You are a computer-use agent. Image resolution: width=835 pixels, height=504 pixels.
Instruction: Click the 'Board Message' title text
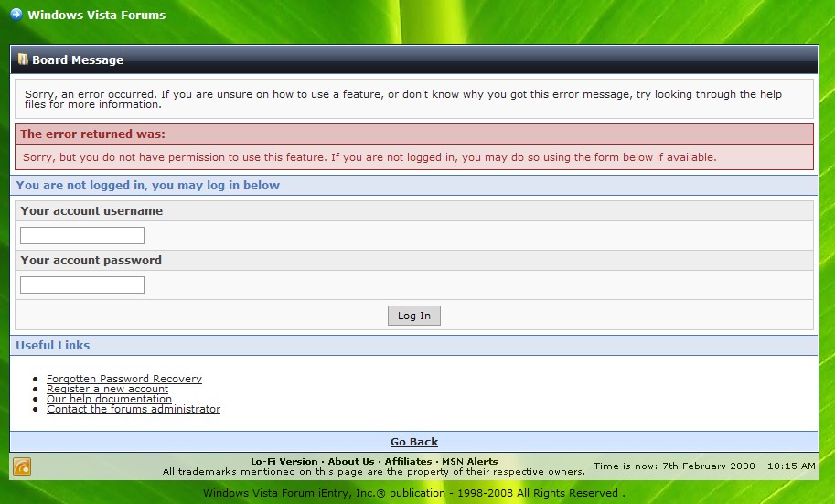click(78, 59)
